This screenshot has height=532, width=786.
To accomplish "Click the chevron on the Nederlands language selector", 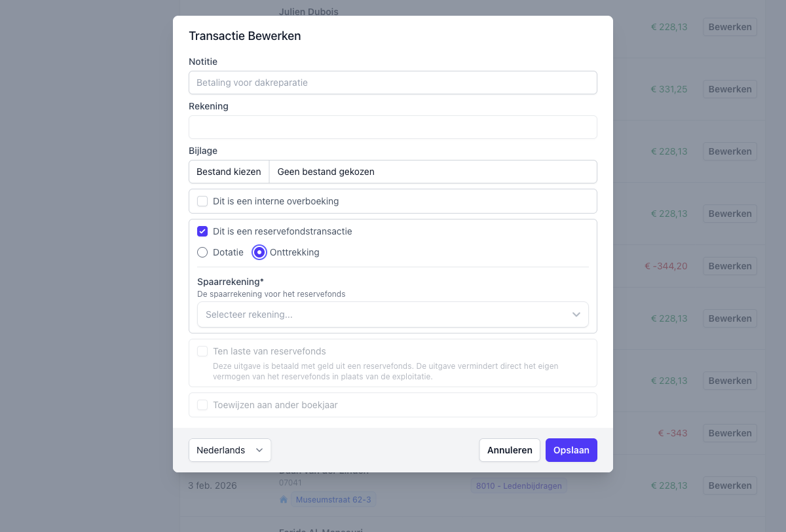I will click(x=259, y=450).
